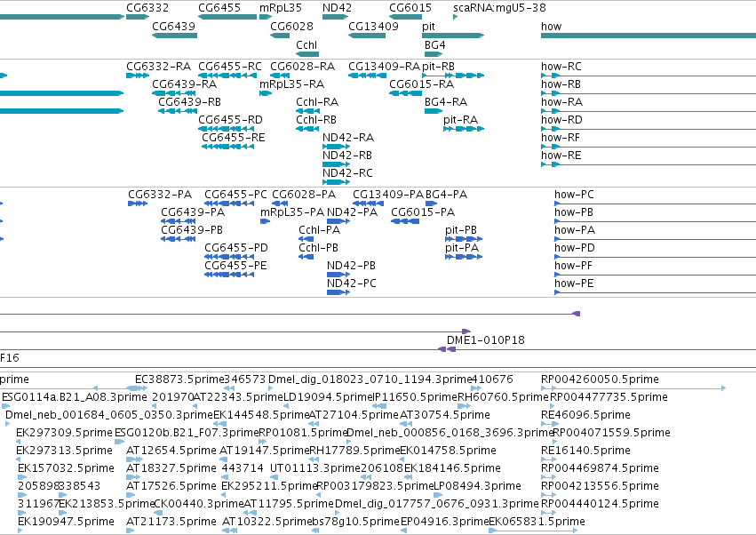Click transcript CG6439-RB
756x535 pixels.
(x=189, y=102)
